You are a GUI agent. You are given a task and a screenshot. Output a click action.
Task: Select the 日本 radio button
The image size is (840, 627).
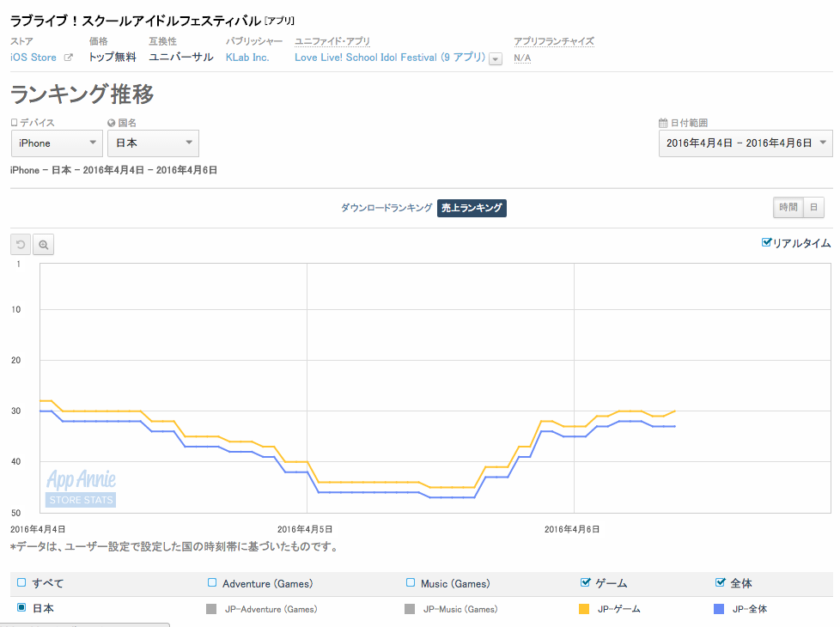point(22,608)
